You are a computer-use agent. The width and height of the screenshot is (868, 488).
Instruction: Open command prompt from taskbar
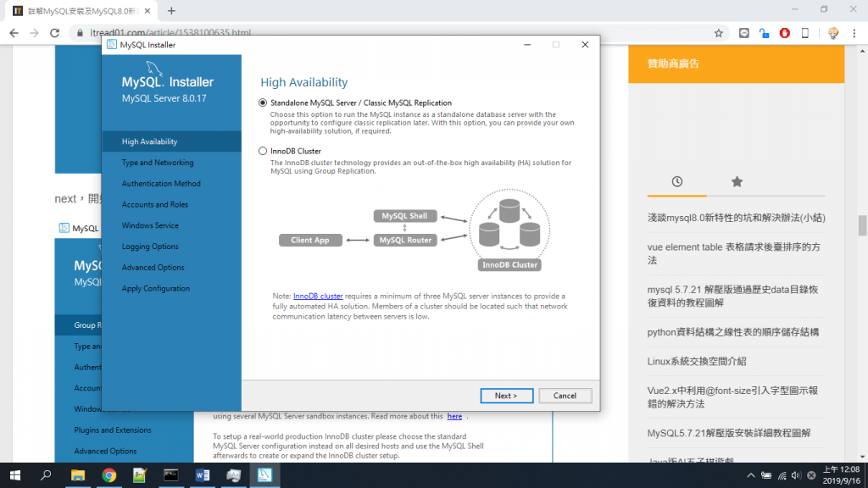171,475
